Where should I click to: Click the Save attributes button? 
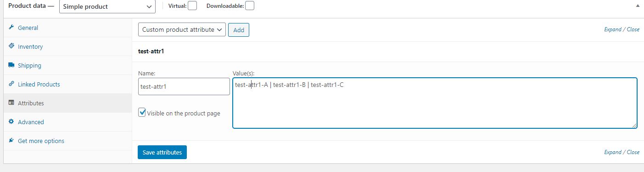[162, 152]
